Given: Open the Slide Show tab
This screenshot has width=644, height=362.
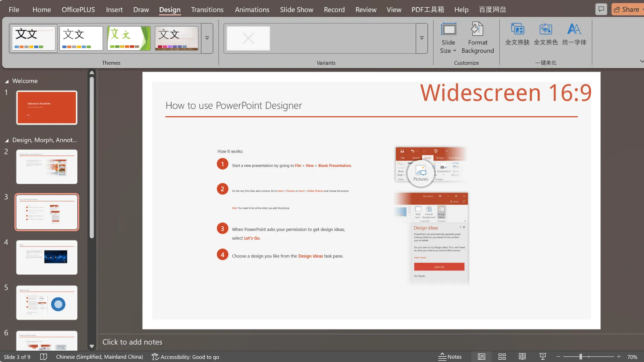Looking at the screenshot, I should point(297,10).
